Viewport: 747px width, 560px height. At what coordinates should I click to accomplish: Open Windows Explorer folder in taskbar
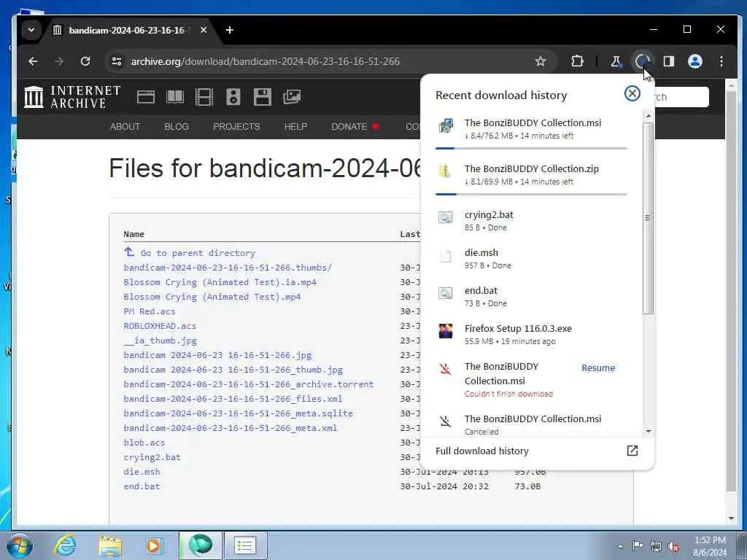(111, 545)
